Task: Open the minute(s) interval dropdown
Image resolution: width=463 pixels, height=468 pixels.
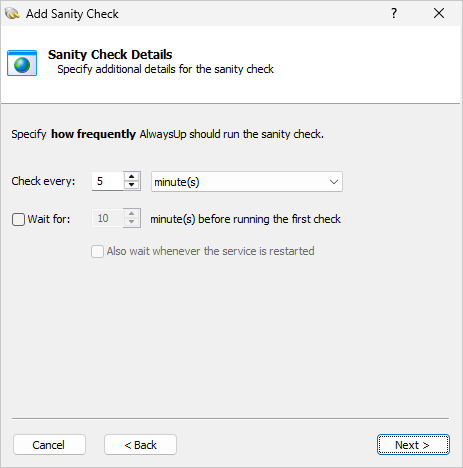Action: 247,182
